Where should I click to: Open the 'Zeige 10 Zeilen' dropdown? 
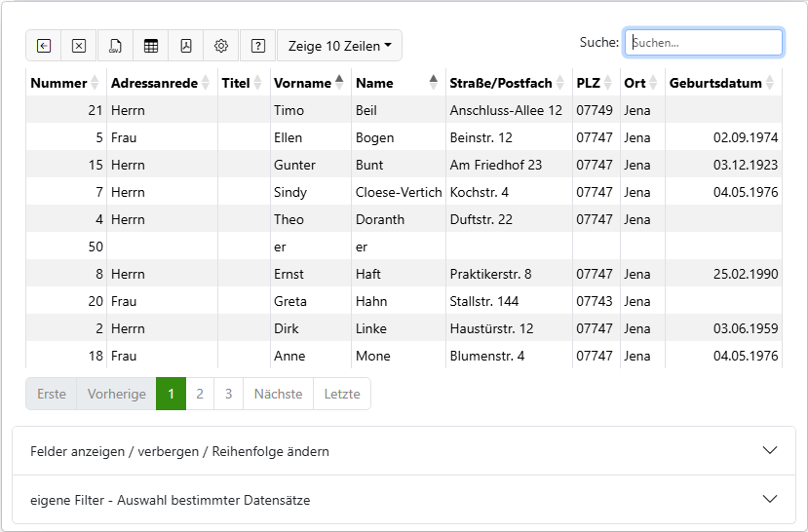pos(339,46)
